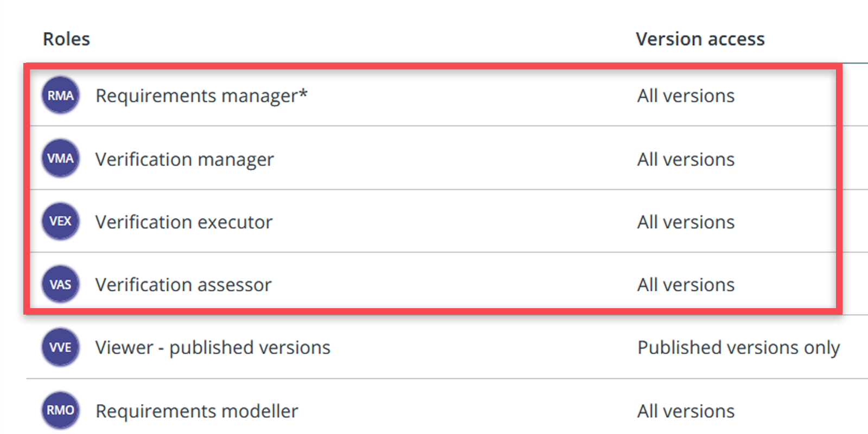The image size is (868, 434).
Task: Click the VAS role badge icon
Action: point(60,284)
